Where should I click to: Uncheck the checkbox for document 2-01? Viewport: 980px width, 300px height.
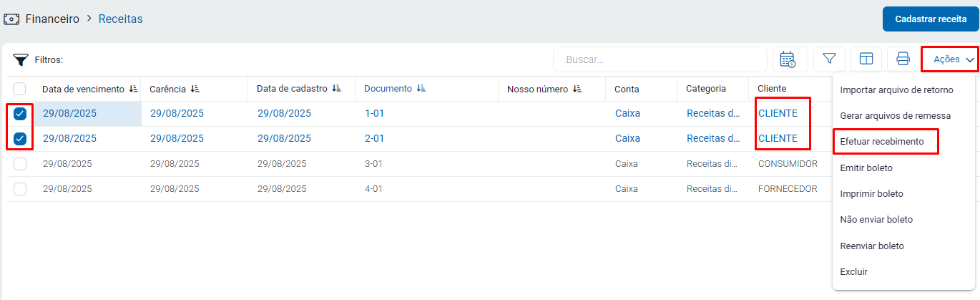tap(20, 139)
